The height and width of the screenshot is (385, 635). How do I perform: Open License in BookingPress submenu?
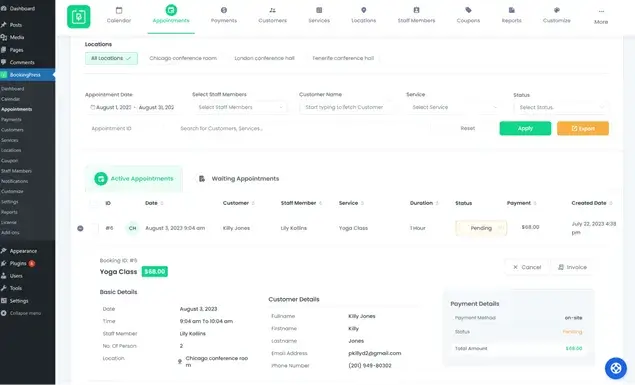(x=9, y=223)
